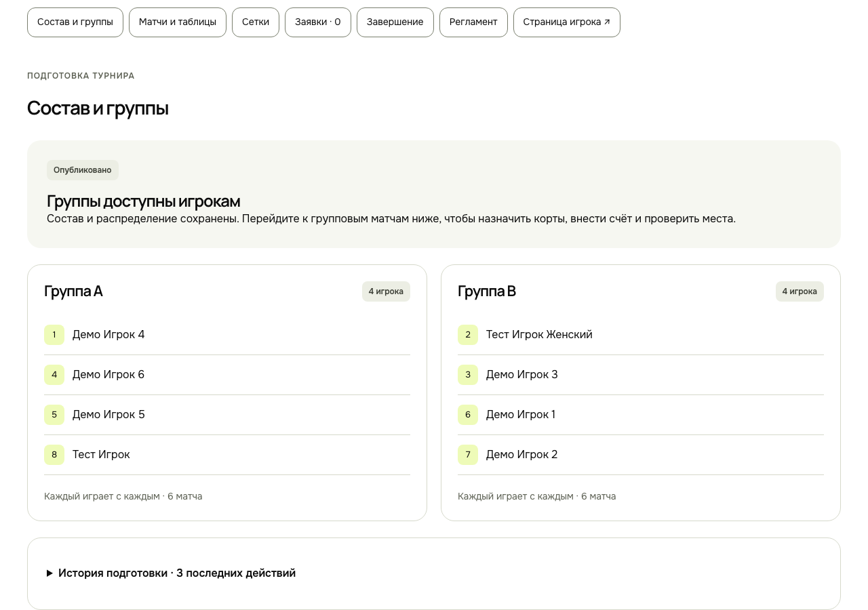868x610 pixels.
Task: Click seed number 2 badge
Action: tap(468, 335)
